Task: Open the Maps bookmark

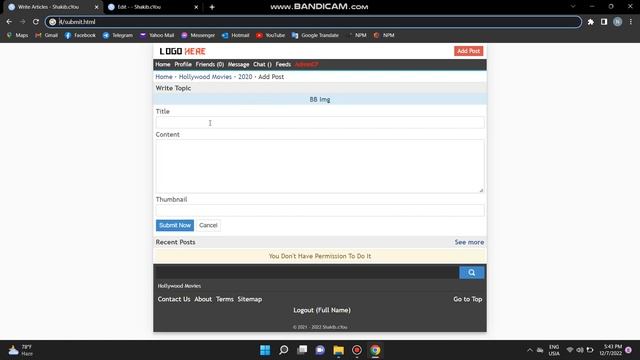Action: [18, 36]
